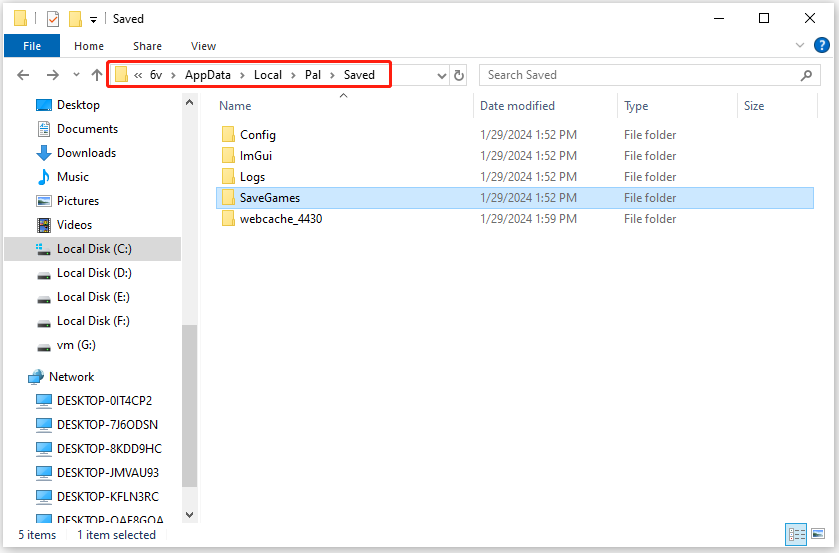Screen dimensions: 839x553
Task: Sort by the Date modified column
Action: (x=517, y=106)
